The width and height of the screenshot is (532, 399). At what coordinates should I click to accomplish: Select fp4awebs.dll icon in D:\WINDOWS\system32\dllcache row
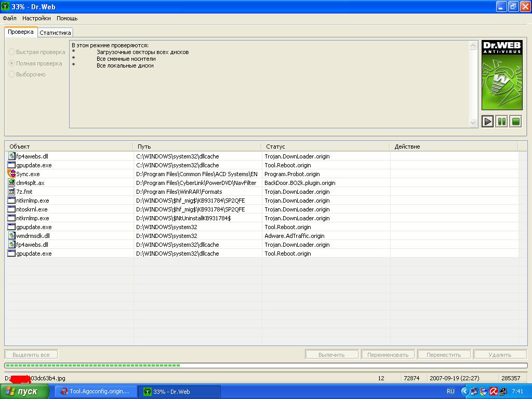pos(11,244)
